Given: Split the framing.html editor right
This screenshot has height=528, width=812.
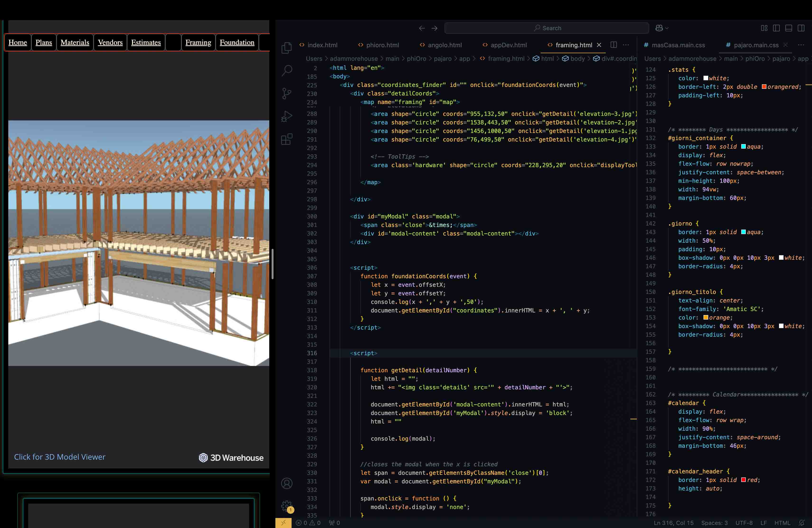Looking at the screenshot, I should click(614, 45).
